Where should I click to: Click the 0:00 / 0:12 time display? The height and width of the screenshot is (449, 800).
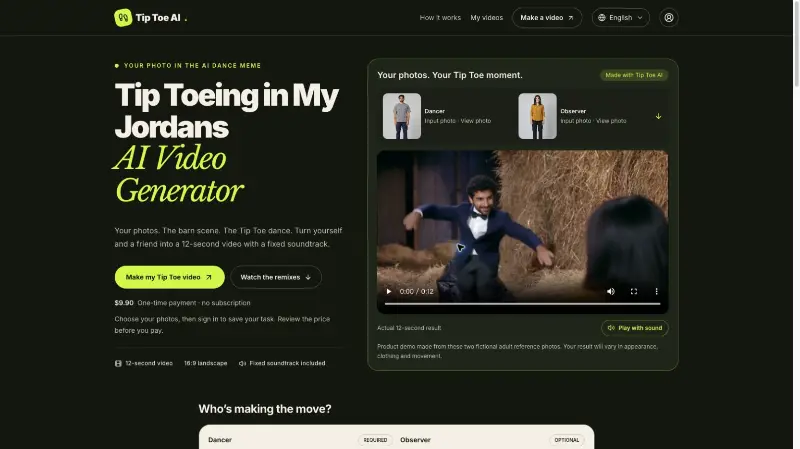416,291
